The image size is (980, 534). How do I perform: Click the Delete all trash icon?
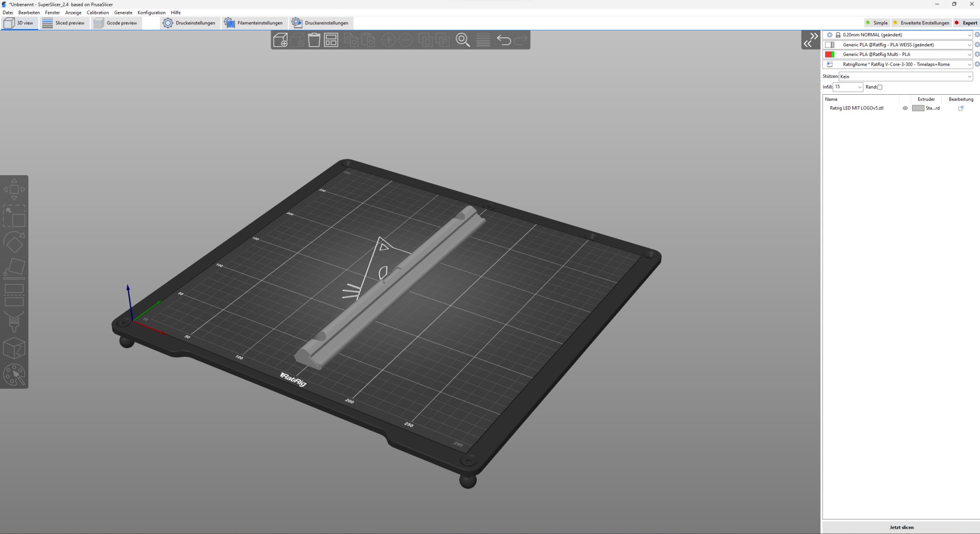point(314,40)
